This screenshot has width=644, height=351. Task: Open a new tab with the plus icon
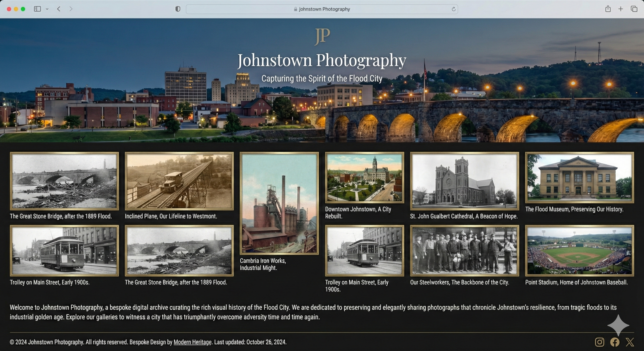point(620,9)
